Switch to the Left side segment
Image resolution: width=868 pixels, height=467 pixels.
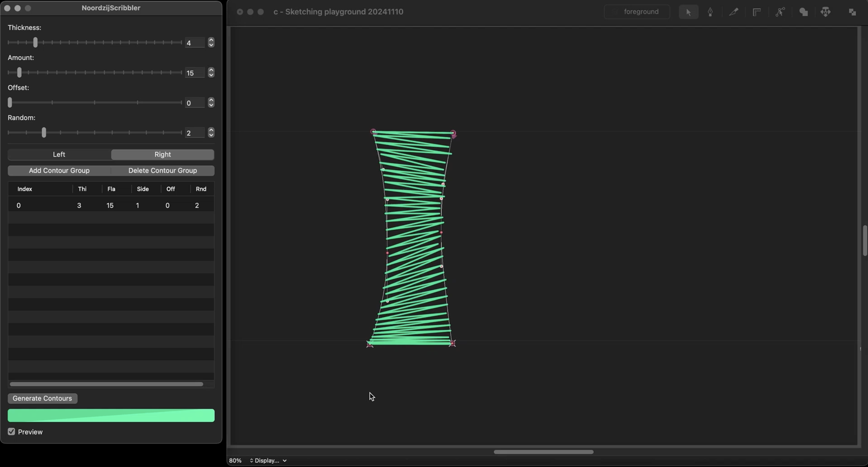click(x=59, y=155)
